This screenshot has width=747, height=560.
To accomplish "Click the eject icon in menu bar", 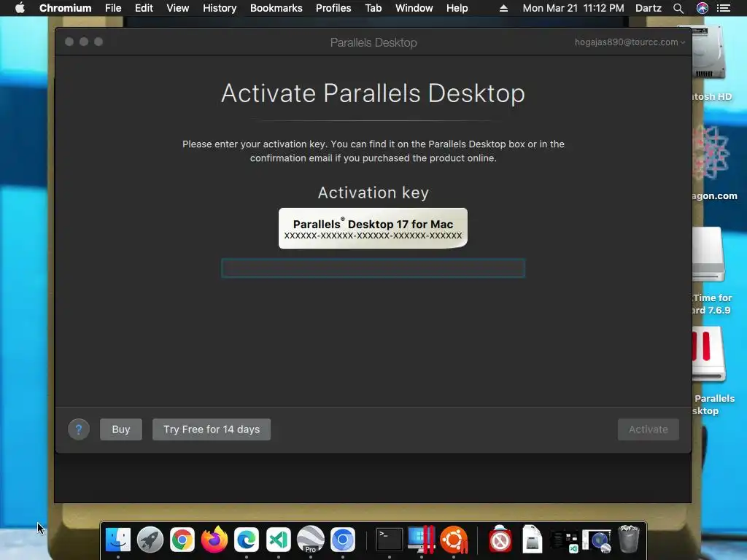I will 503,8.
